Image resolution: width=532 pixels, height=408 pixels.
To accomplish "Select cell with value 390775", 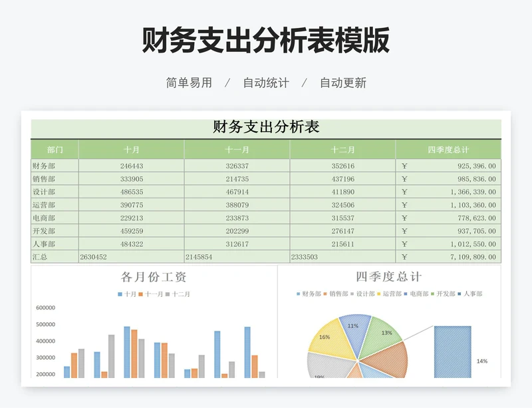I will (x=131, y=205).
